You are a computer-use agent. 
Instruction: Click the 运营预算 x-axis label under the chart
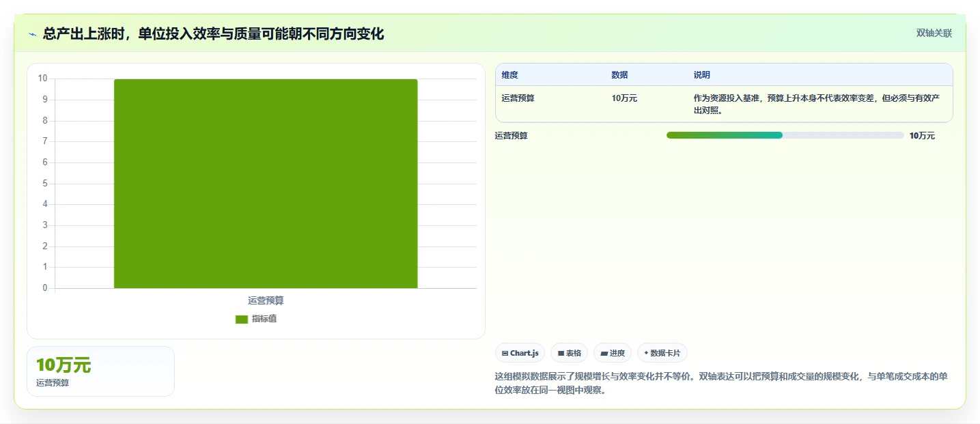[x=266, y=300]
